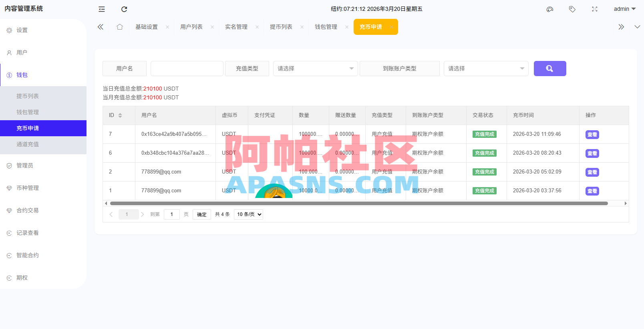Expand the 期权 sidebar menu
644x329 pixels.
[43, 278]
